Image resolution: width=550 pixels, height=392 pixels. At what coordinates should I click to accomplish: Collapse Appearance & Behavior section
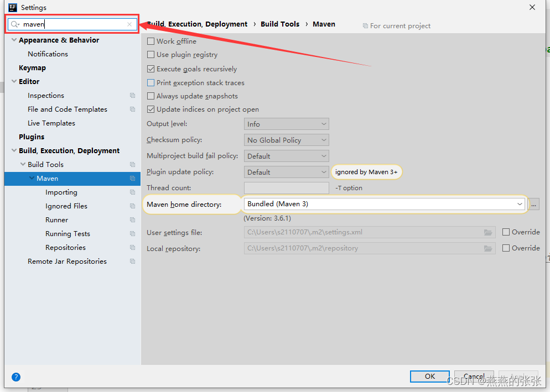14,40
